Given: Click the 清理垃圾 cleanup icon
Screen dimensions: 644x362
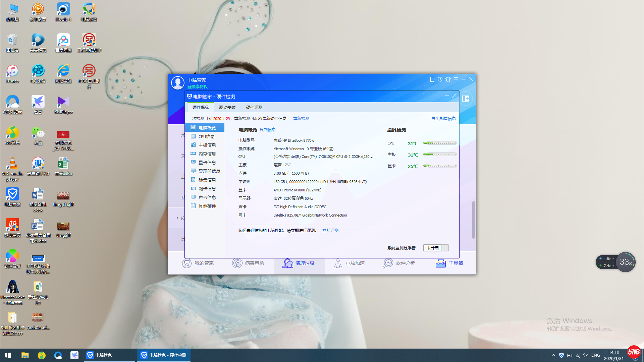Looking at the screenshot, I should [x=287, y=263].
